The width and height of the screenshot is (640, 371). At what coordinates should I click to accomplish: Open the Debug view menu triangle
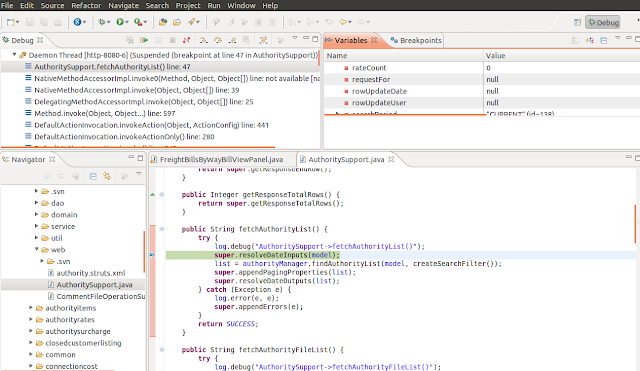295,38
